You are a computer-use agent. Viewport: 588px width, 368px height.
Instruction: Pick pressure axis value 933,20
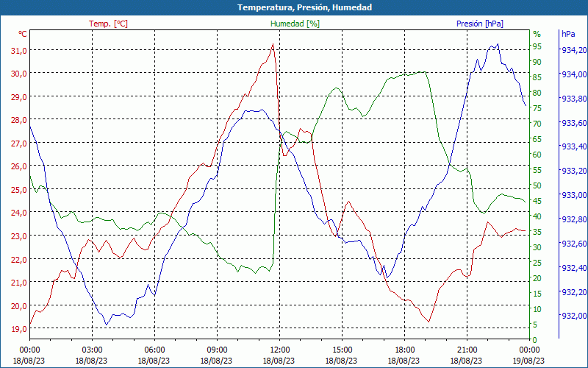pos(574,171)
